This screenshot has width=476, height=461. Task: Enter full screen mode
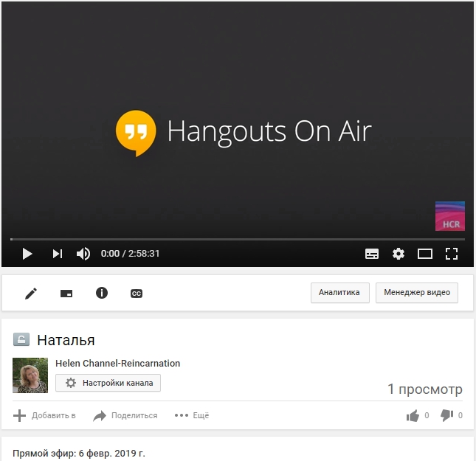click(452, 254)
